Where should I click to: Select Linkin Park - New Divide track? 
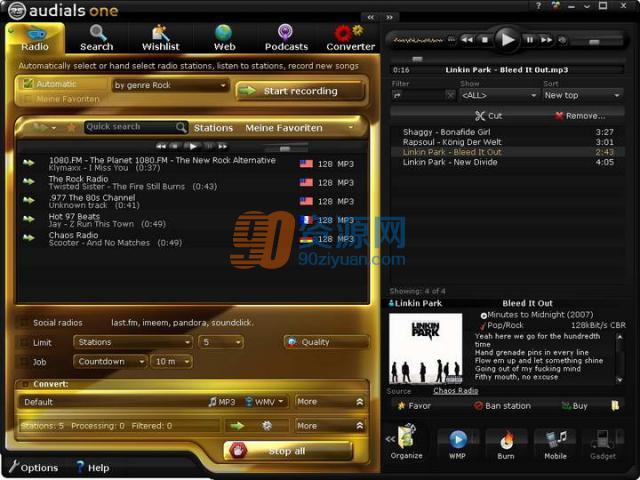click(x=508, y=162)
